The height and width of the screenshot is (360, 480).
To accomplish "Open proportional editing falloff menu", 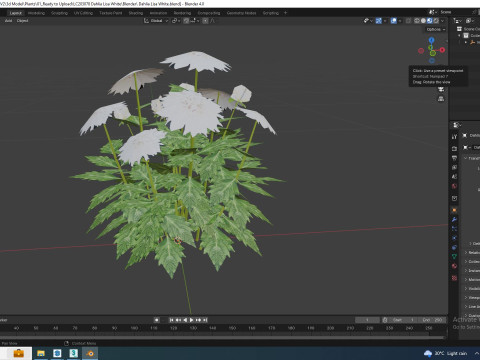I will click(213, 21).
